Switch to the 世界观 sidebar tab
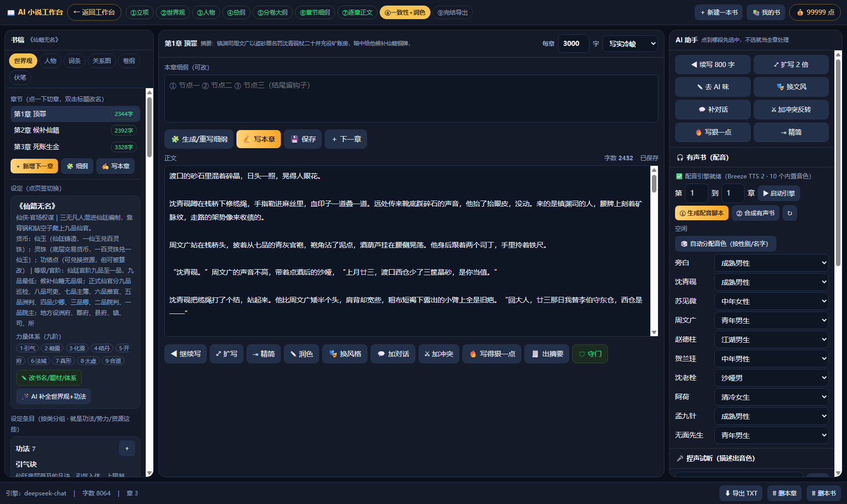Image resolution: width=847 pixels, height=504 pixels. [x=23, y=61]
